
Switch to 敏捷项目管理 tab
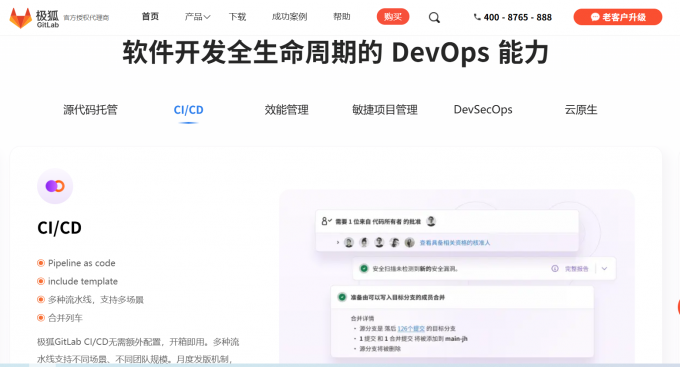tap(385, 110)
